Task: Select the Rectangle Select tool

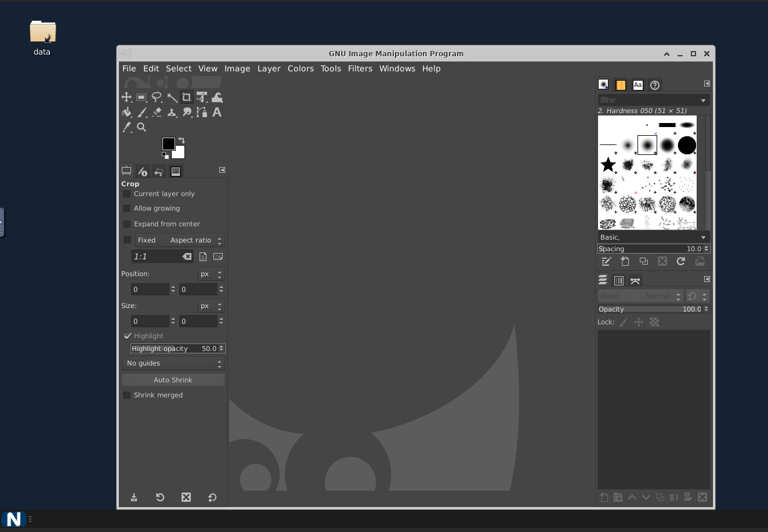Action: [142, 97]
